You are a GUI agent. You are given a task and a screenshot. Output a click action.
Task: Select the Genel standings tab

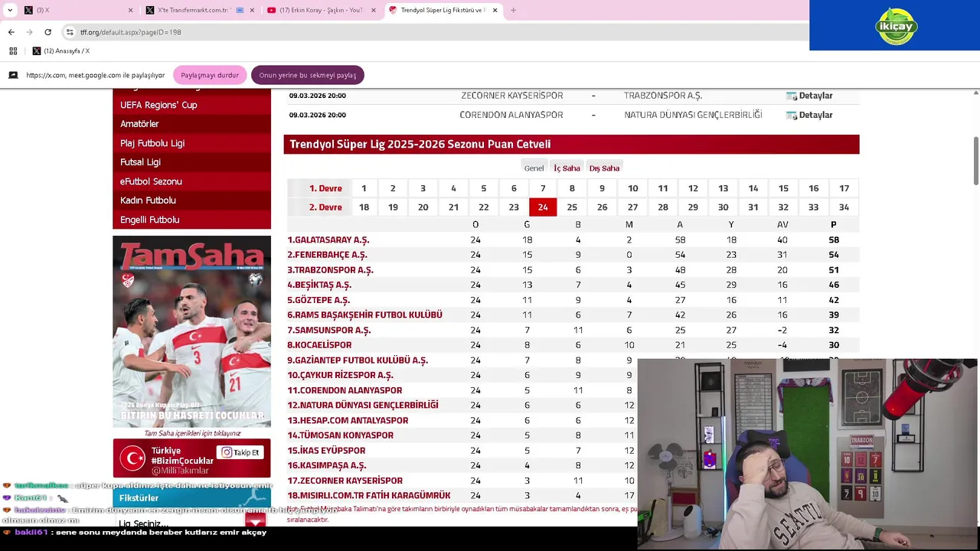(534, 168)
